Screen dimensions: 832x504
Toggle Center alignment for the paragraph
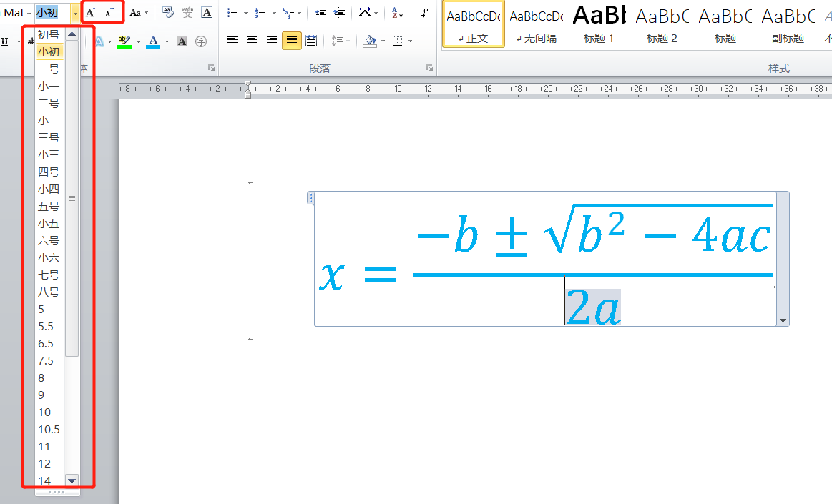coord(252,41)
